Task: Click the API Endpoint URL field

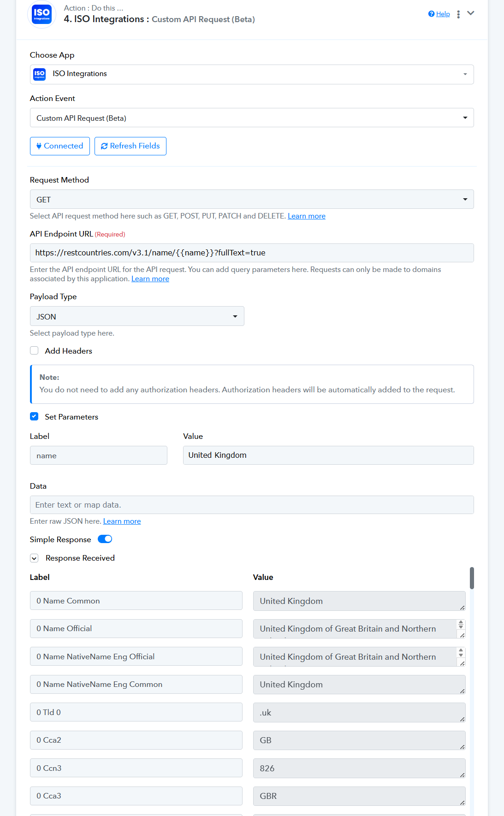Action: coord(252,253)
